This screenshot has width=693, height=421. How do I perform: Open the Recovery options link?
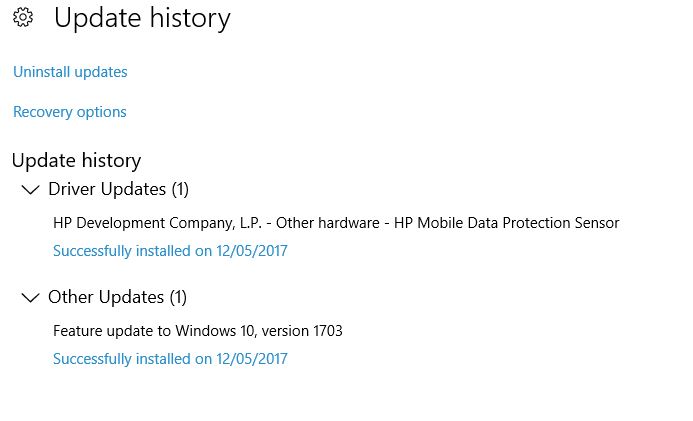70,112
